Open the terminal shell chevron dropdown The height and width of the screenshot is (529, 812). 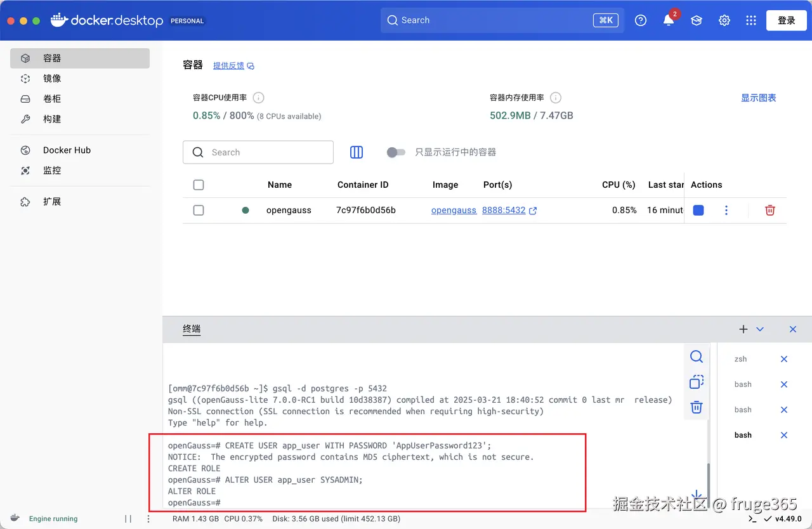(x=760, y=329)
